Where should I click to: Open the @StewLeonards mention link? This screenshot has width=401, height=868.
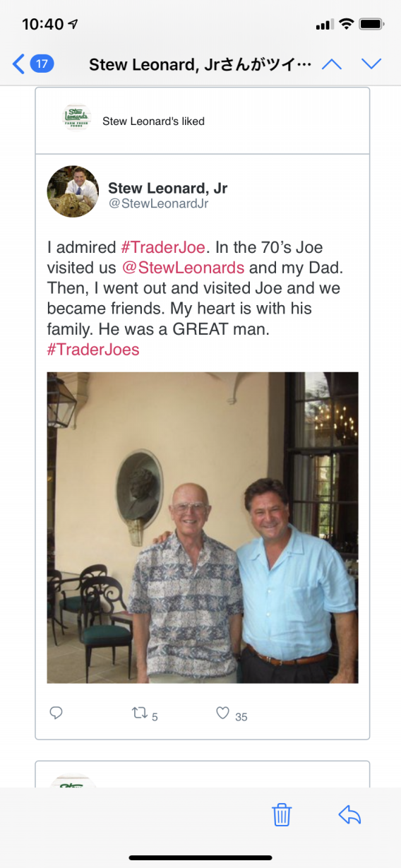[x=183, y=268]
